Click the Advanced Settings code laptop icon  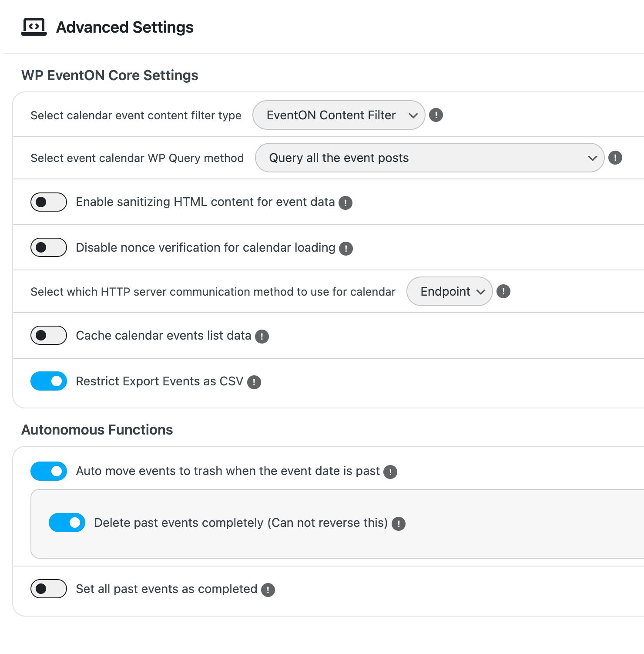pos(34,27)
